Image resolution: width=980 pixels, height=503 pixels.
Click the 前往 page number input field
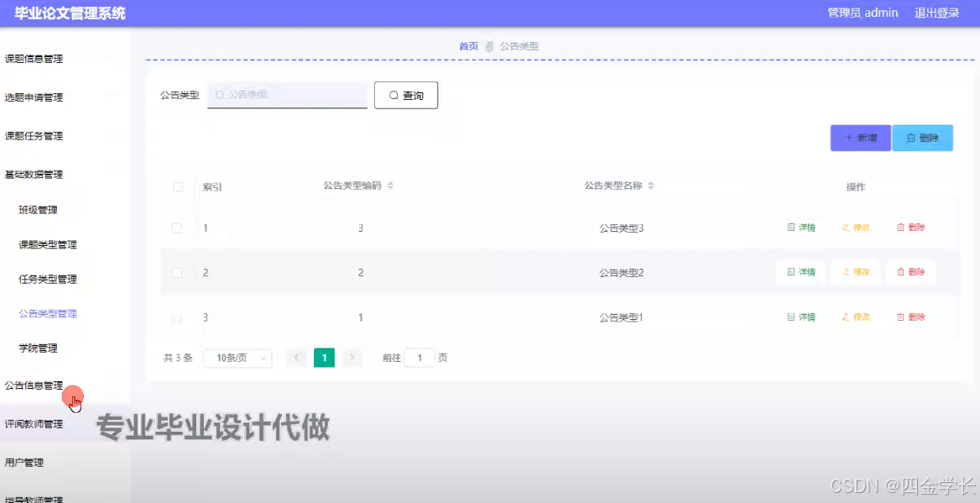tap(420, 358)
